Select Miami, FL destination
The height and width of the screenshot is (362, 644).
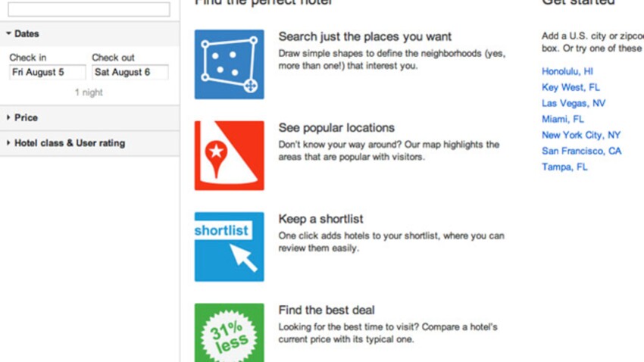pyautogui.click(x=563, y=120)
